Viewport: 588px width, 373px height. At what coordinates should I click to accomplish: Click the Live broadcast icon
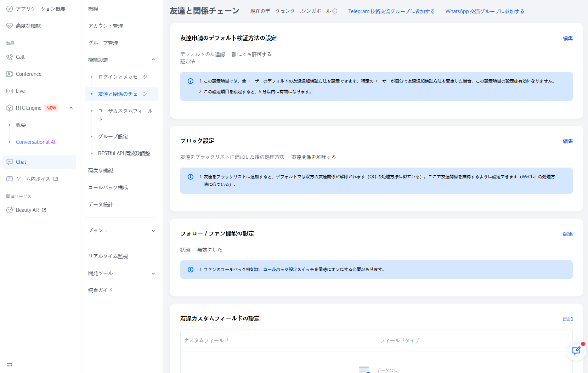10,91
